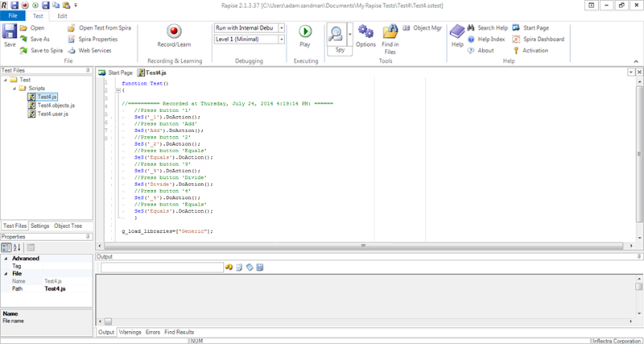
Task: Open the File menu
Action: click(x=13, y=16)
